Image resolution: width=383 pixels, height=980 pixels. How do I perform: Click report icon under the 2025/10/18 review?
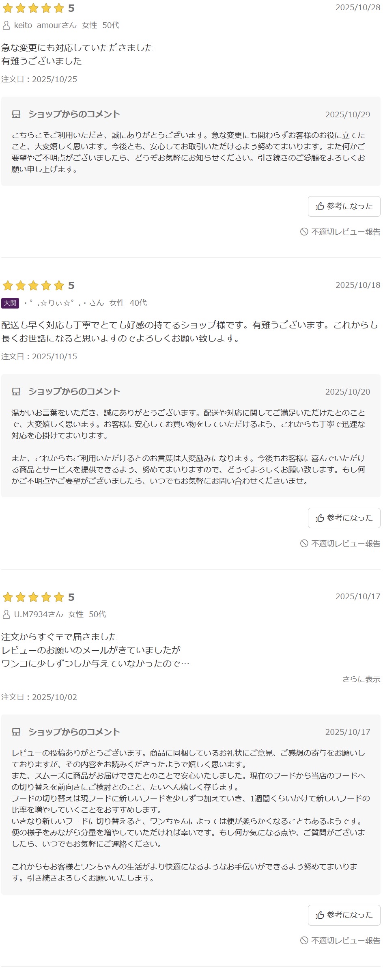point(304,544)
